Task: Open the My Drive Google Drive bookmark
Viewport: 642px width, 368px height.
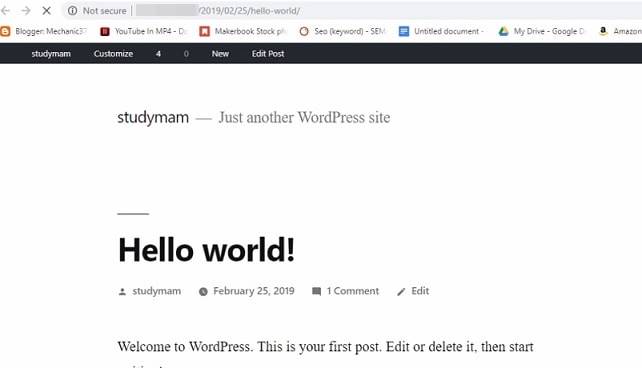Action: 542,31
